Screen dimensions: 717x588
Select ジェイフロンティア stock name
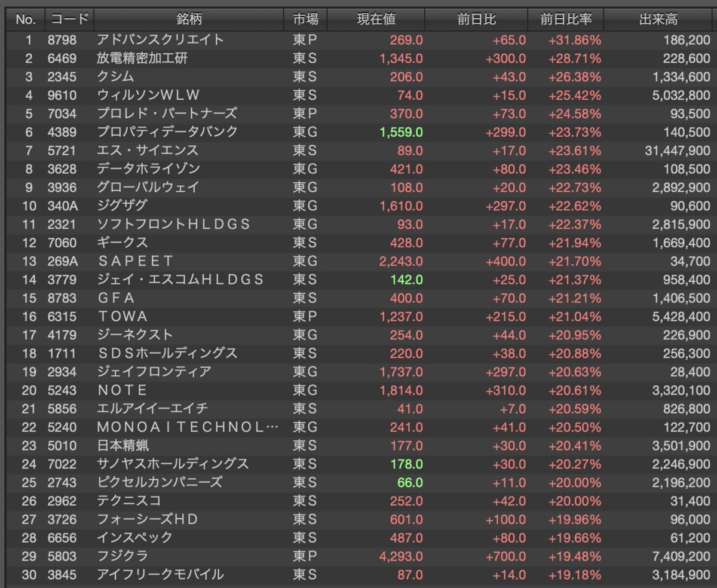click(154, 372)
